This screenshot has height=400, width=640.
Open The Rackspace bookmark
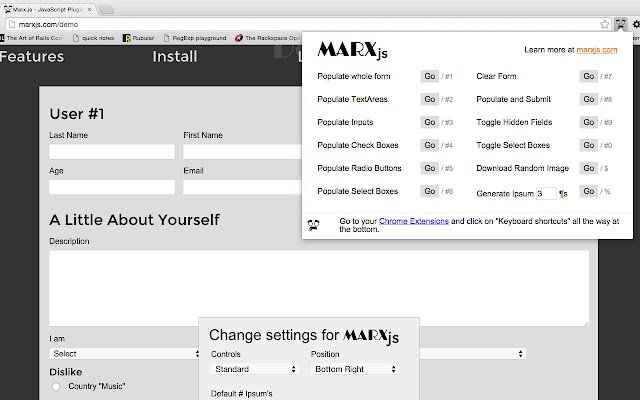click(268, 38)
